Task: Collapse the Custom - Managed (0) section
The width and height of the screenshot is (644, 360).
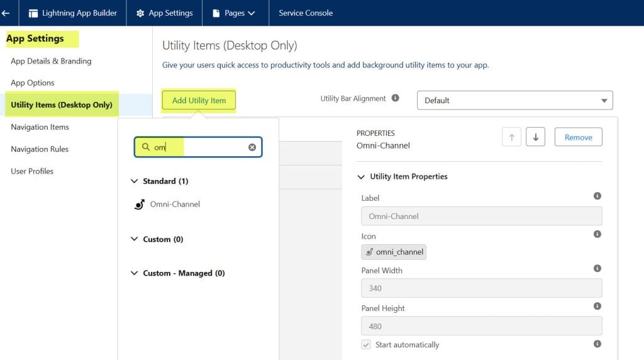Action: [135, 273]
